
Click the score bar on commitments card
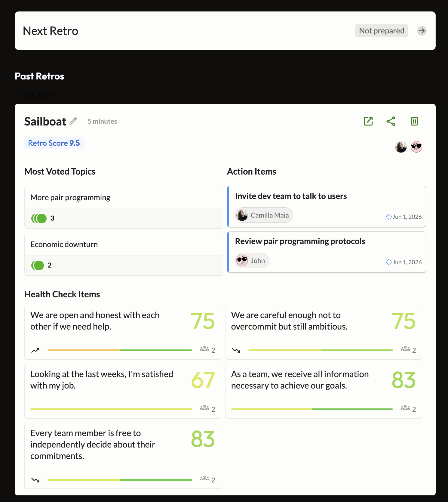coord(120,480)
